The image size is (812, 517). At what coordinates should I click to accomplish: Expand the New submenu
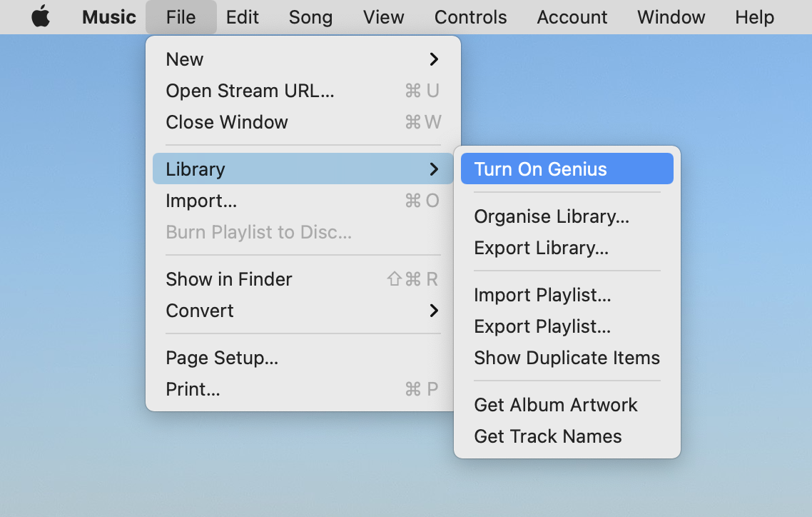point(303,59)
